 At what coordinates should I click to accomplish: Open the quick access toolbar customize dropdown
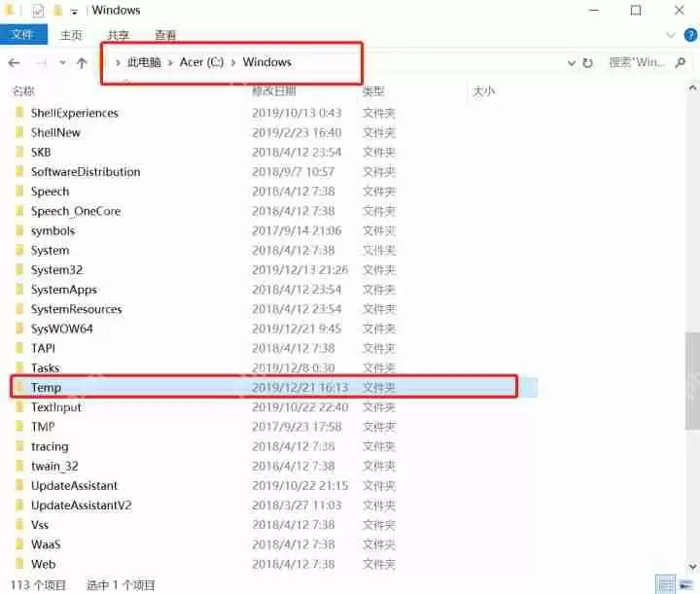coord(74,11)
